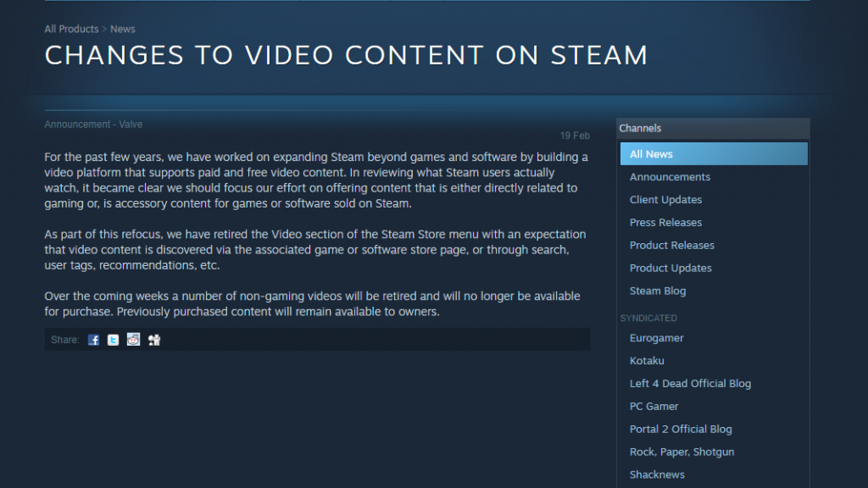Share the announcement on Reddit
Viewport: 868px width, 488px height.
coord(134,340)
